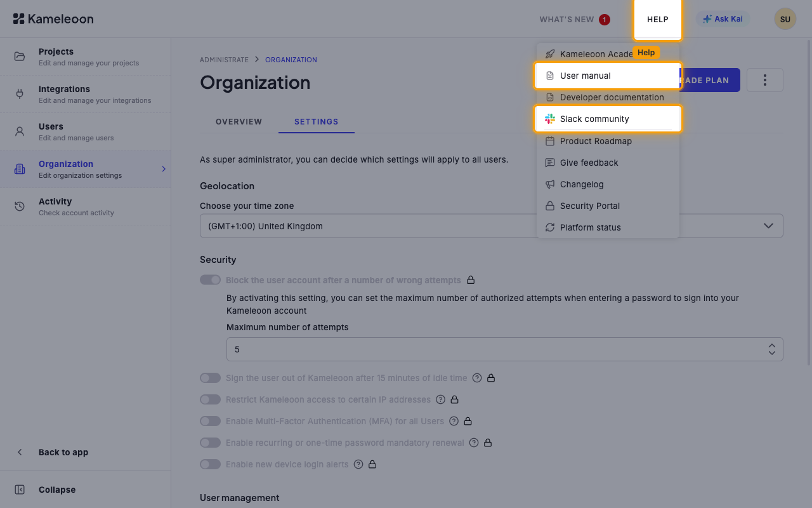812x508 pixels.
Task: Click Developer documentation menu entry
Action: coord(608,97)
